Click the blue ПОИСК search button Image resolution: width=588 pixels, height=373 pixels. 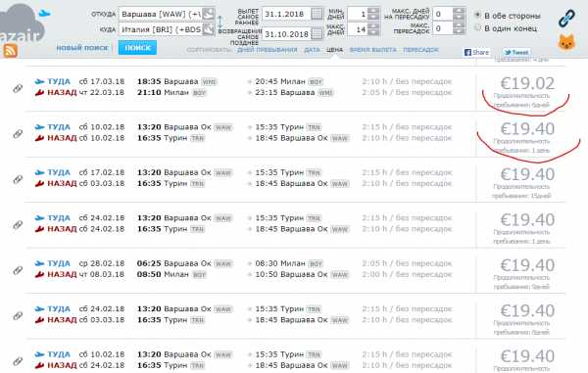tap(137, 48)
